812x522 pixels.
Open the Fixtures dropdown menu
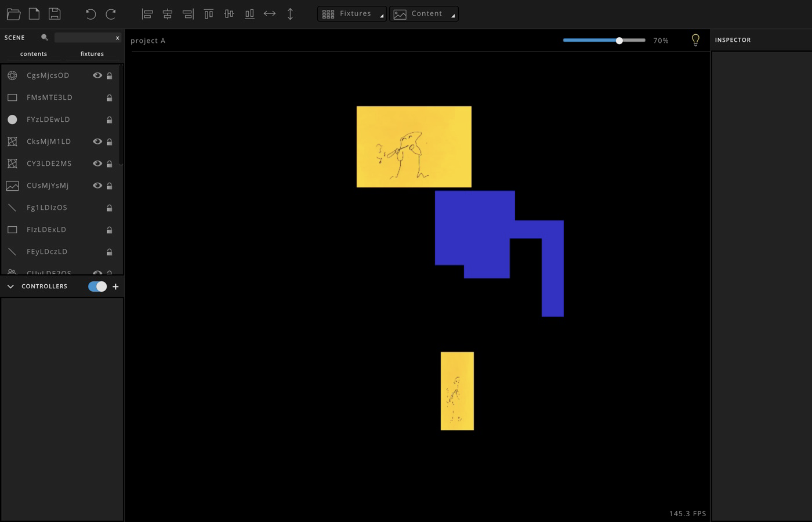[352, 14]
